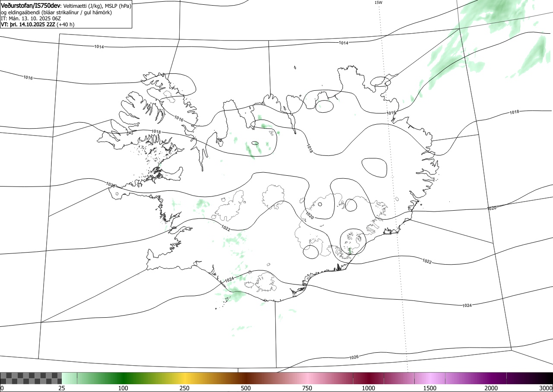Click colorbar tick label 2000
This screenshot has height=392, width=553.
(491, 388)
